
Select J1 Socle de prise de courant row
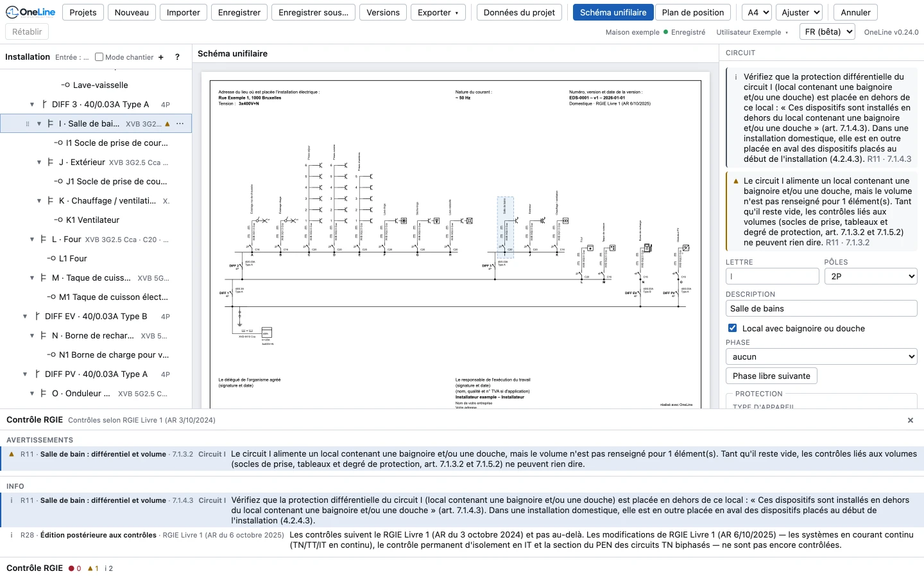[x=96, y=182]
